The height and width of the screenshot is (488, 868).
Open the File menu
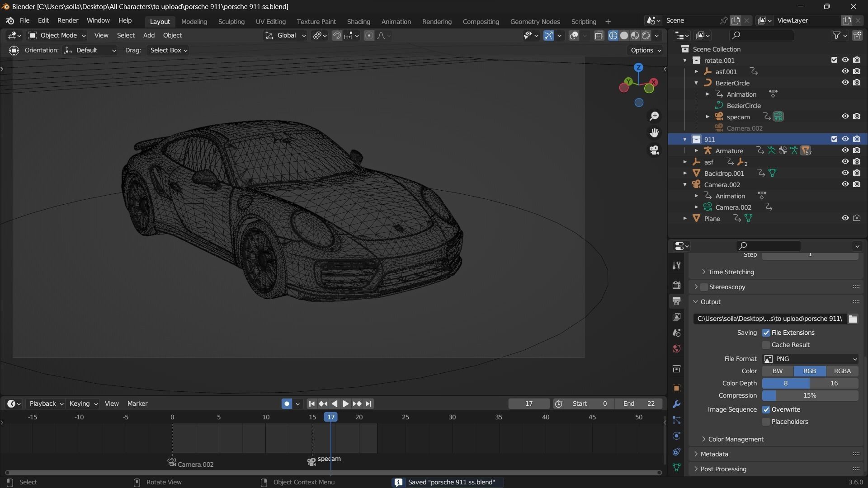click(x=24, y=21)
